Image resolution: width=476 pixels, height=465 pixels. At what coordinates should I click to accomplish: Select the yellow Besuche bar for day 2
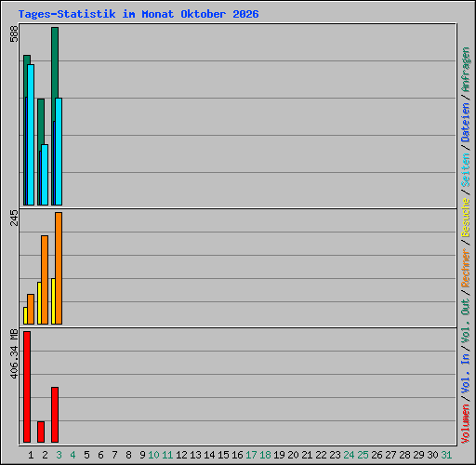pos(39,303)
